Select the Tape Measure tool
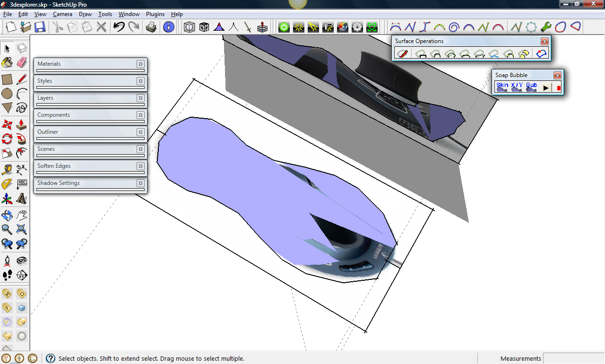 point(7,169)
